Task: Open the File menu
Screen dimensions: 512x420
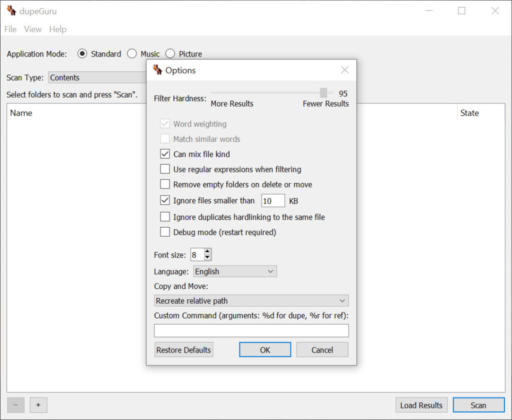Action: point(10,29)
